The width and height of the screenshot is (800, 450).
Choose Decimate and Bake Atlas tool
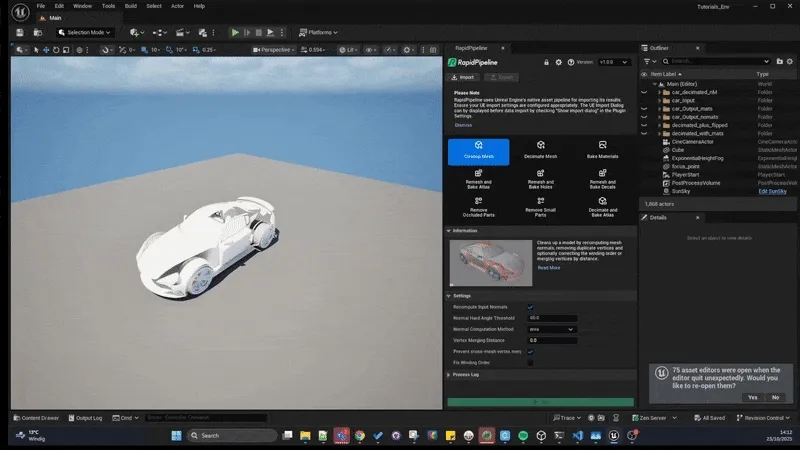[602, 208]
